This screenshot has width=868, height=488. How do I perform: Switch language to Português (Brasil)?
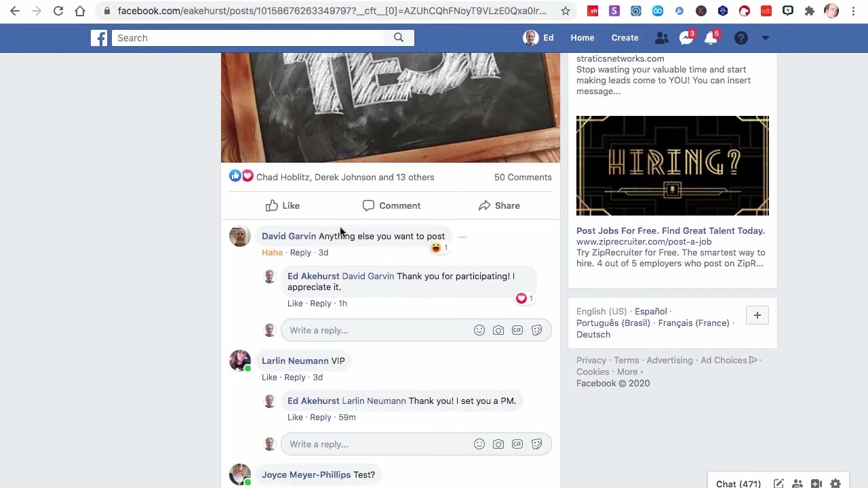coord(613,323)
